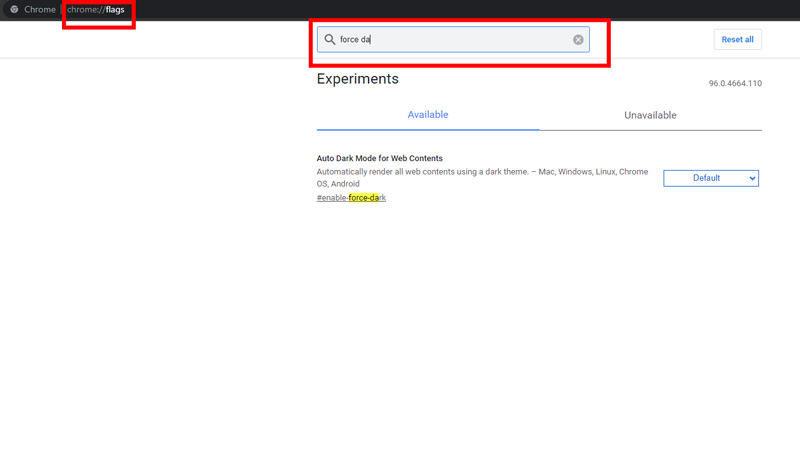The height and width of the screenshot is (450, 800).
Task: Open the #enable-force-dark link
Action: pyautogui.click(x=351, y=197)
